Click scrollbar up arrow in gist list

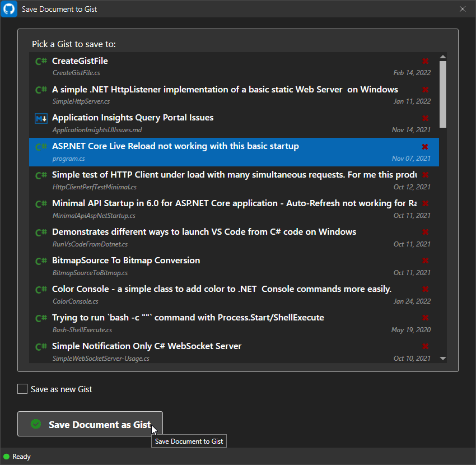(443, 57)
